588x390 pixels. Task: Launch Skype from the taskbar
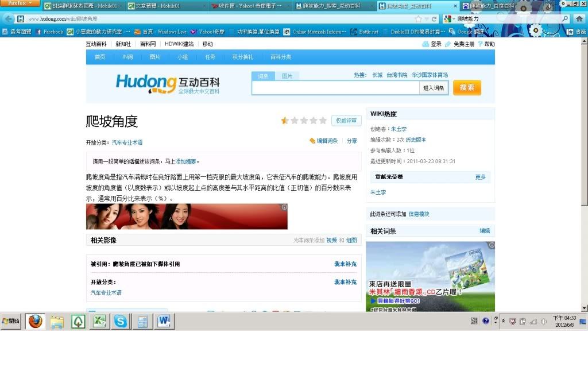[x=121, y=322]
